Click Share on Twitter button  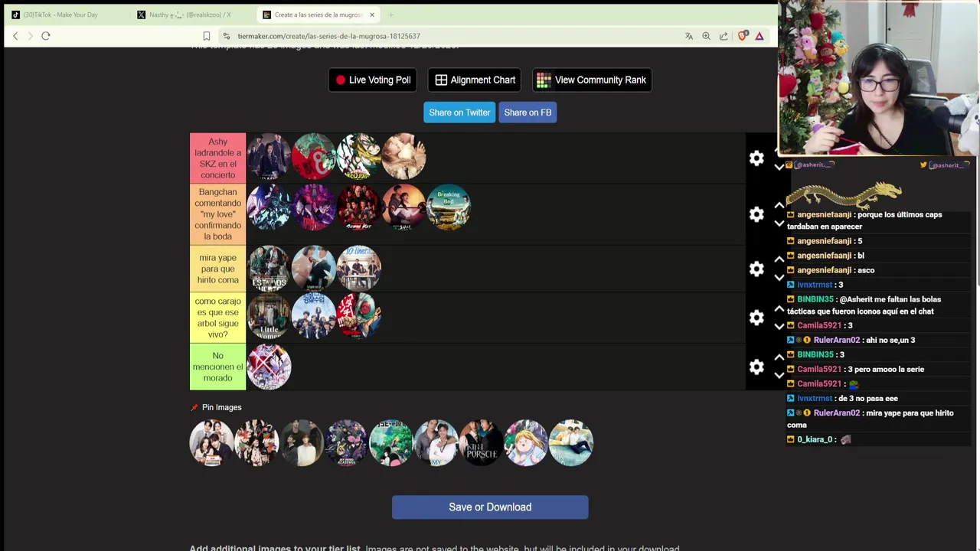coord(459,112)
